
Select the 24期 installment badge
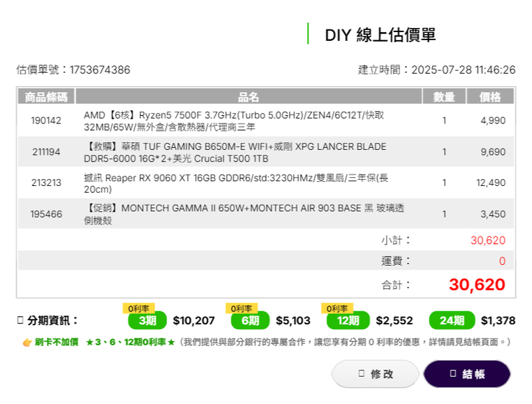[452, 320]
